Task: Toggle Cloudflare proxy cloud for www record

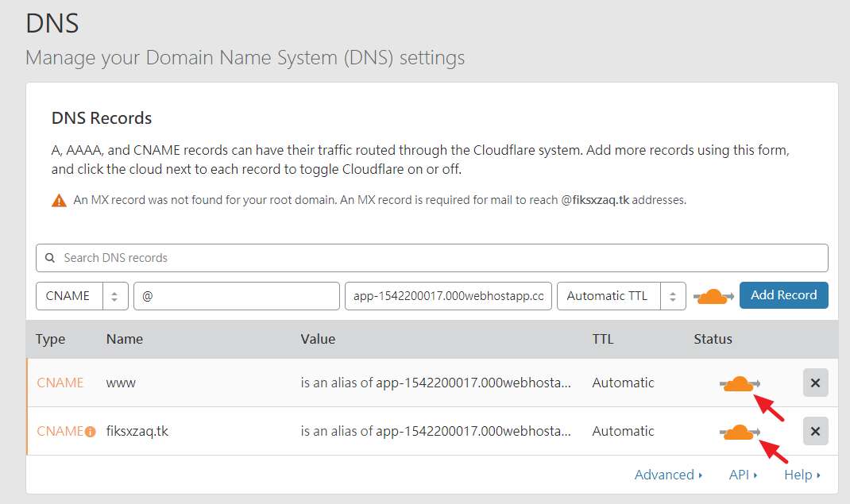Action: point(739,383)
